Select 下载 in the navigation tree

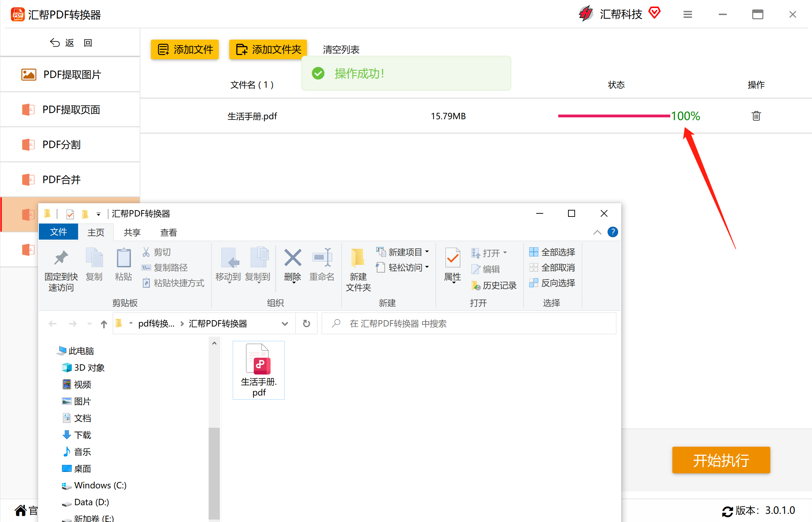tap(77, 435)
